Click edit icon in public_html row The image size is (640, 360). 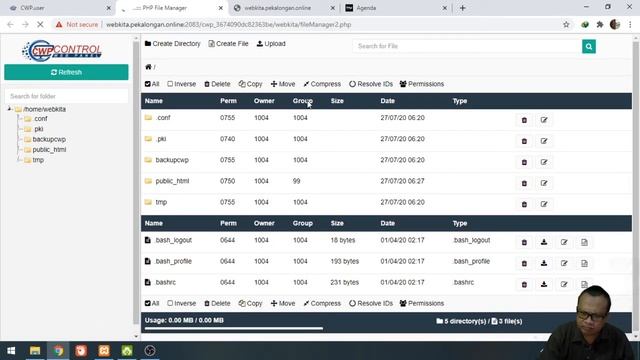544,183
